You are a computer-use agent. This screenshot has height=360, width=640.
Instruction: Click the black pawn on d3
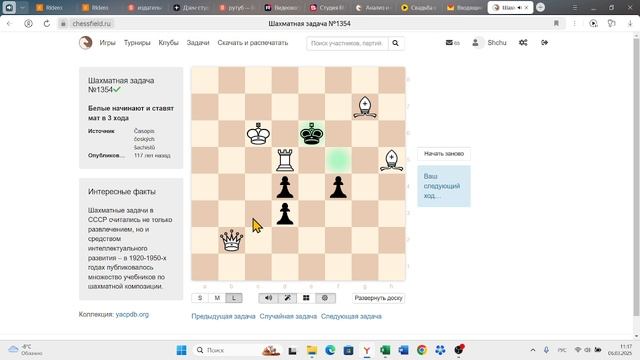pyautogui.click(x=285, y=213)
